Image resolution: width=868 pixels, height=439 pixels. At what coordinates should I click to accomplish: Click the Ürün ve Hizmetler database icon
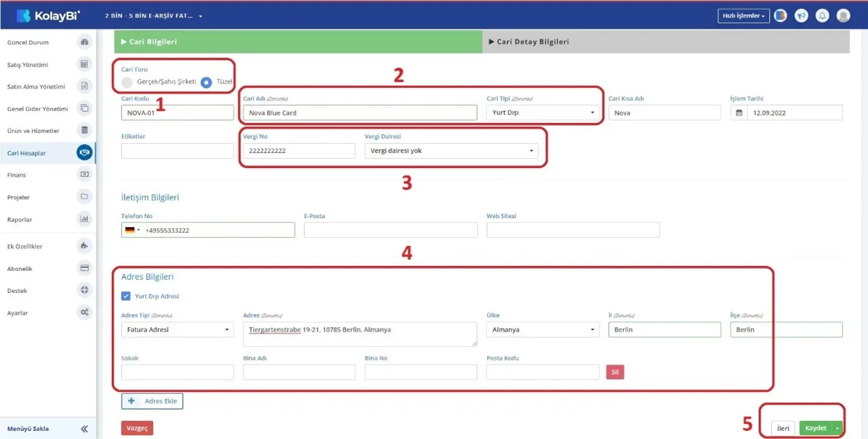tap(85, 130)
